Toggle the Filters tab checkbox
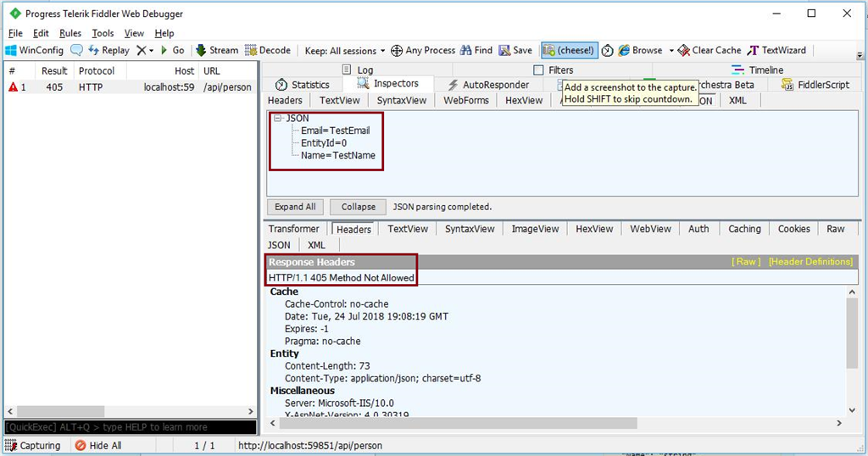 [x=538, y=70]
